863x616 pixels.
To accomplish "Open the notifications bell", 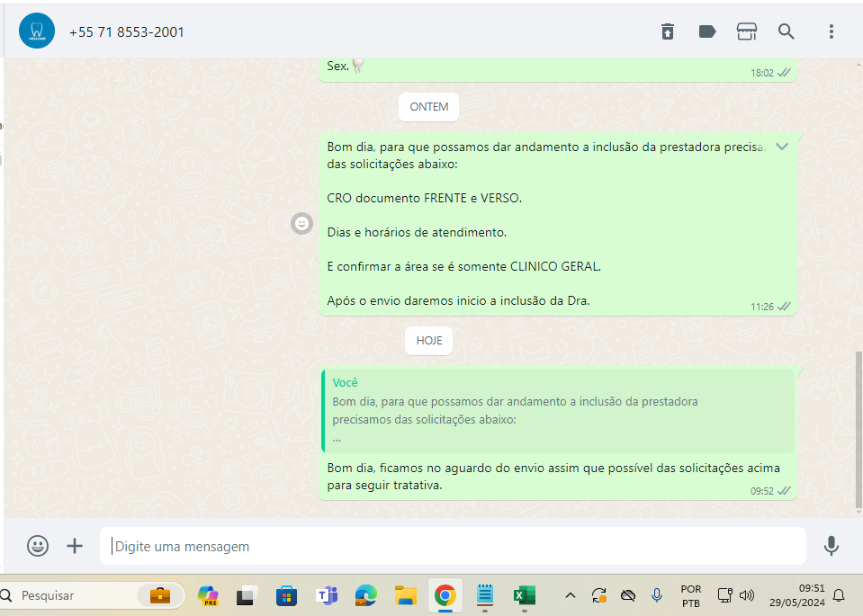I will pyautogui.click(x=839, y=595).
